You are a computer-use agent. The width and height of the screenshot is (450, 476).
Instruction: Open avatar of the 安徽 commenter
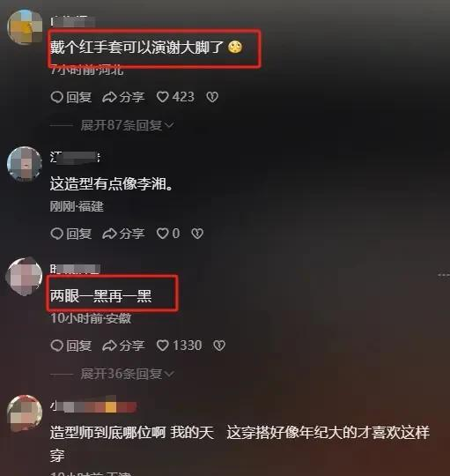tap(25, 276)
